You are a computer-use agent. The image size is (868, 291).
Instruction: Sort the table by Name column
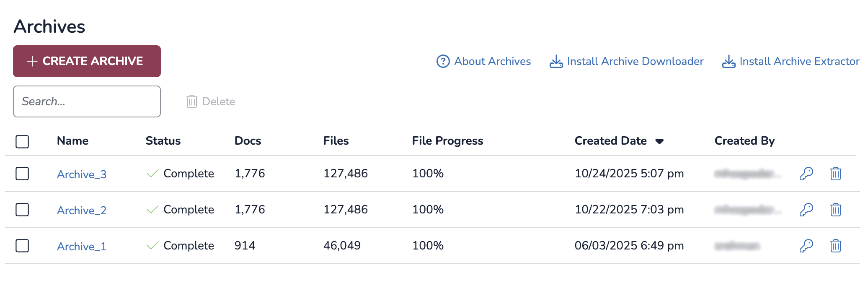[72, 141]
